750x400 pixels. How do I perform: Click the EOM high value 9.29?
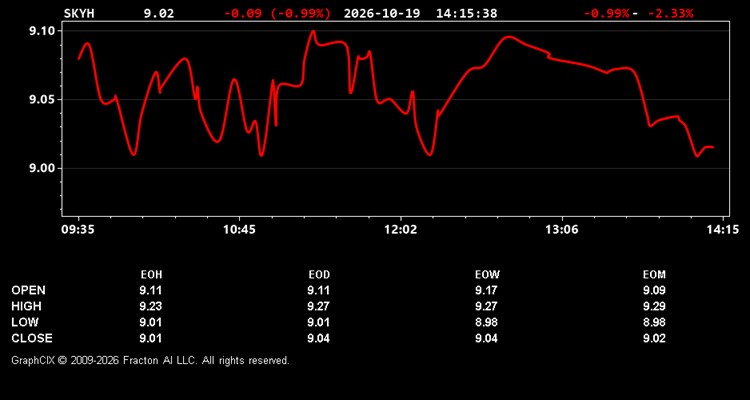coord(654,306)
